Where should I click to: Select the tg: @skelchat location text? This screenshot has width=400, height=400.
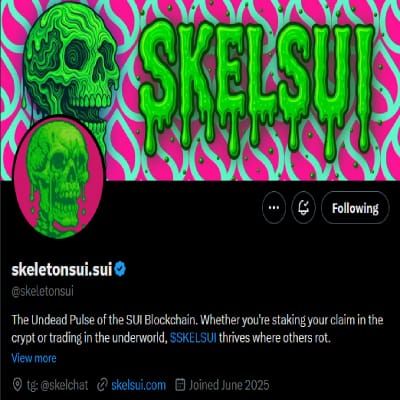click(x=57, y=385)
